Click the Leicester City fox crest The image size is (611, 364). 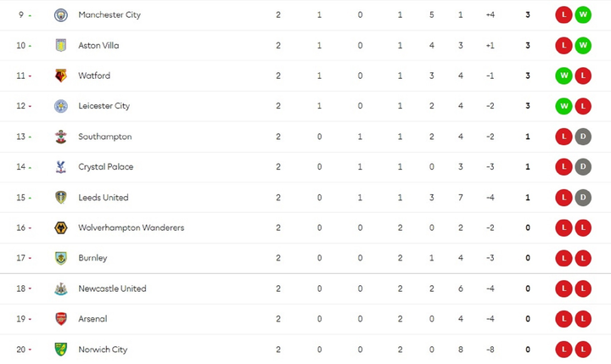click(61, 106)
